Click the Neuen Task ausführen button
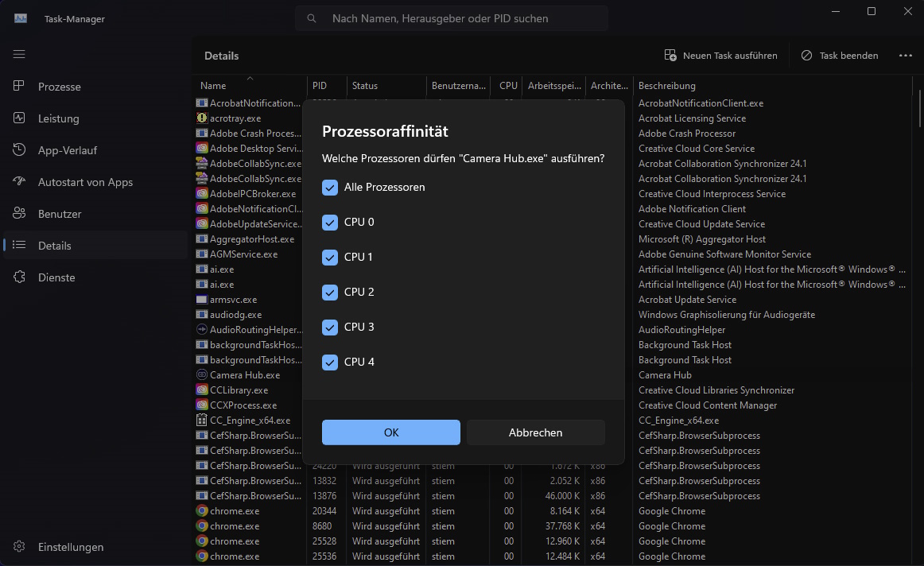 coord(720,56)
